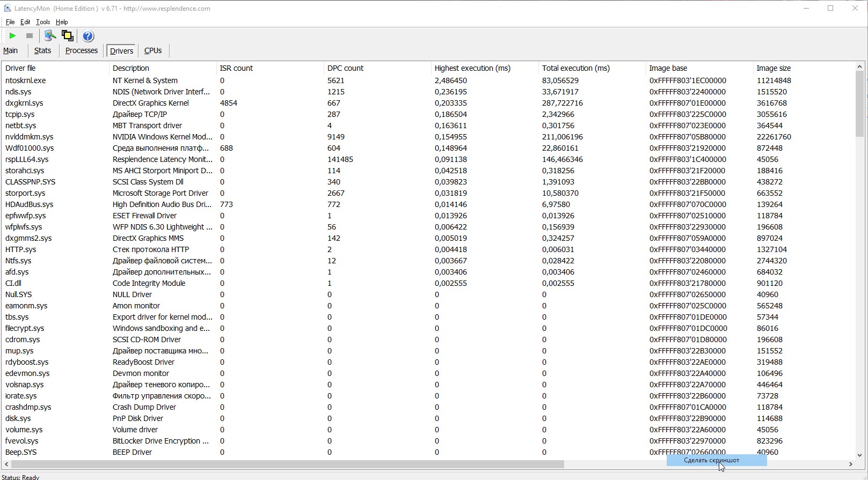Click the copy report to clipboard icon
Viewport: 868px width, 480px height.
pos(68,36)
